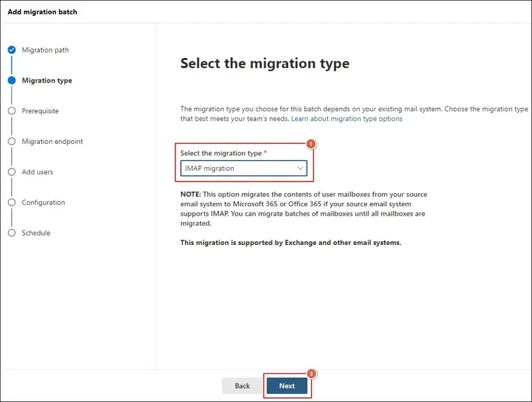
Task: Click the Select the migration type field
Action: click(x=243, y=168)
